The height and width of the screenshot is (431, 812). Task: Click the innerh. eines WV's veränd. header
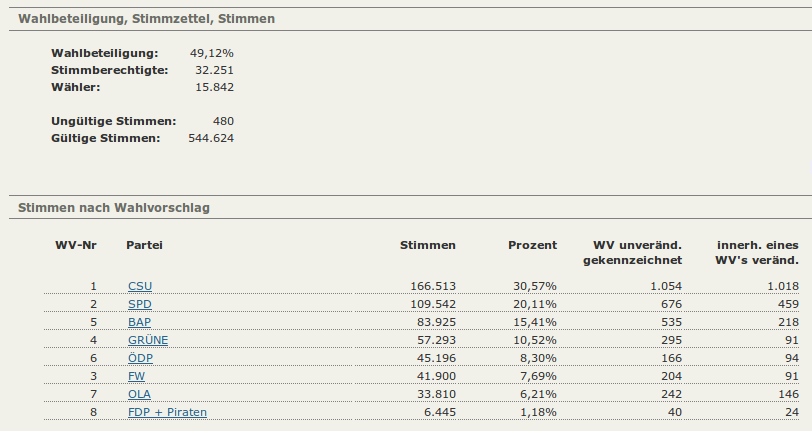click(x=757, y=252)
